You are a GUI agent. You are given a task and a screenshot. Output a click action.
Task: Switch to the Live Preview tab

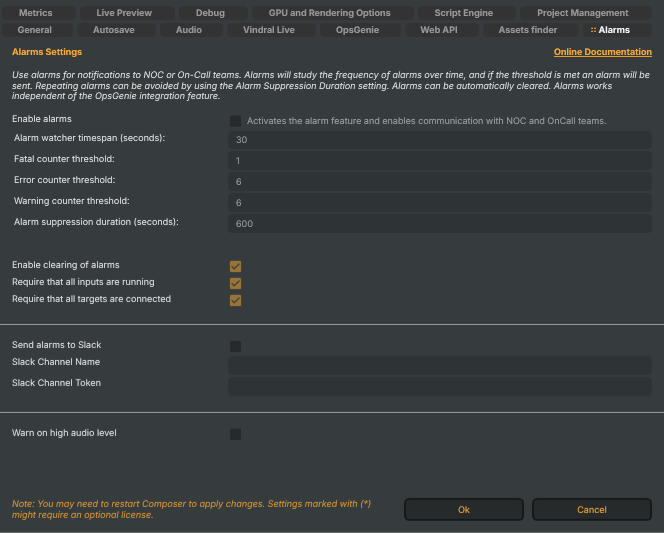[x=127, y=13]
